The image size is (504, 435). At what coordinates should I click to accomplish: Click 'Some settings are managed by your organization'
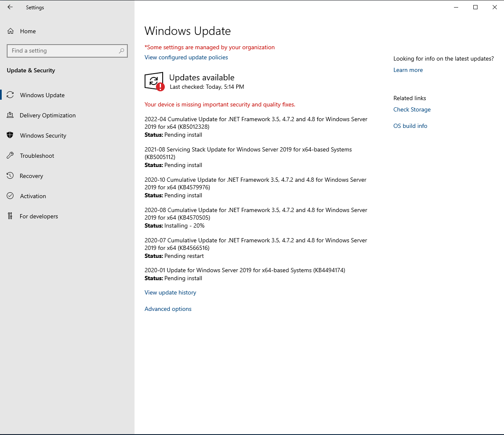coord(210,47)
